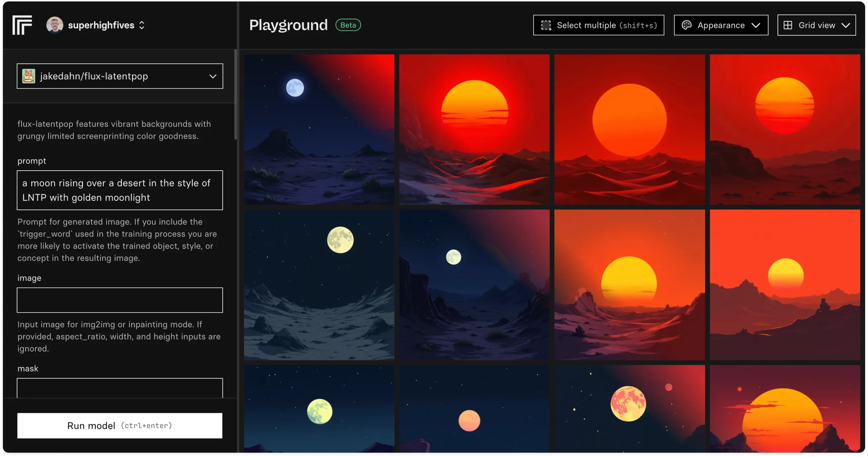
Task: Open the striped sun image in first row
Action: (474, 129)
